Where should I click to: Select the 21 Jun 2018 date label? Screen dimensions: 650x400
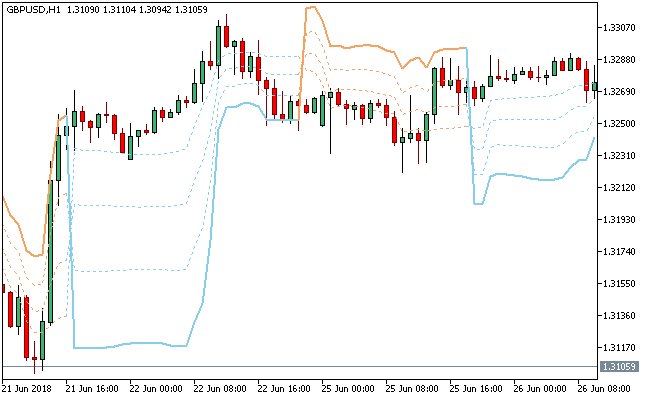28,388
